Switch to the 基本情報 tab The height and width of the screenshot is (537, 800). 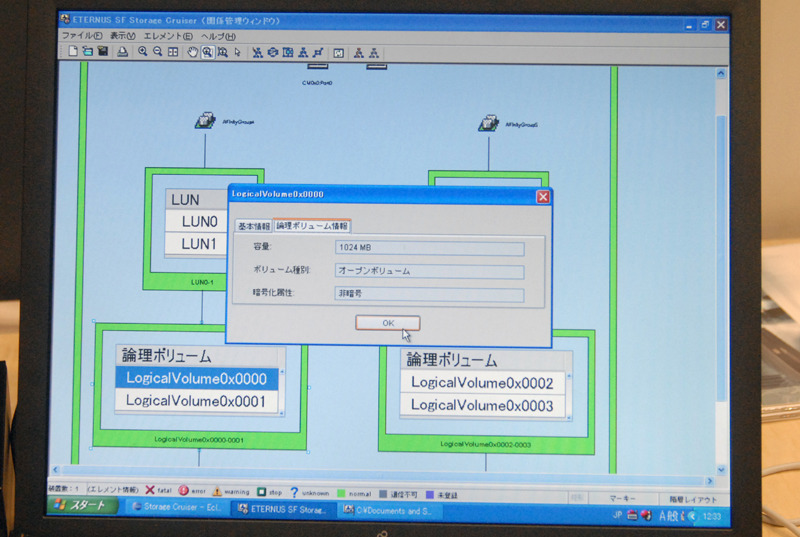pyautogui.click(x=254, y=226)
